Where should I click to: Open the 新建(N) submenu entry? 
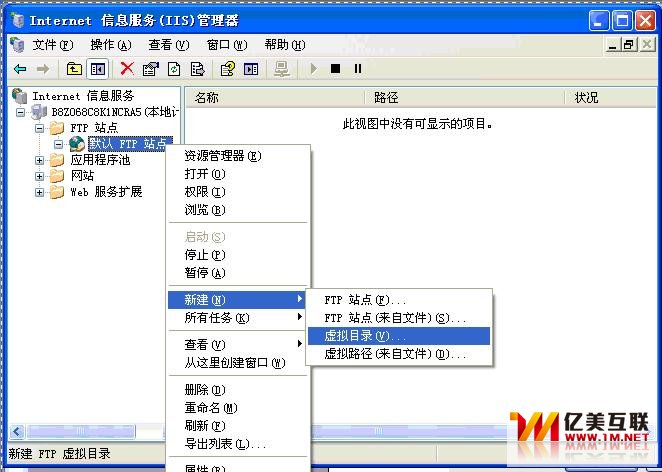[236, 300]
